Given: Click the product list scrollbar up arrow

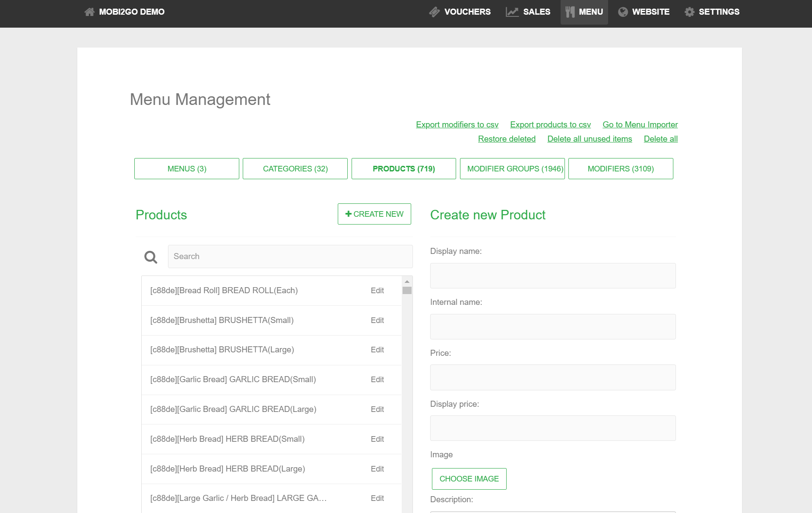Looking at the screenshot, I should [x=407, y=282].
